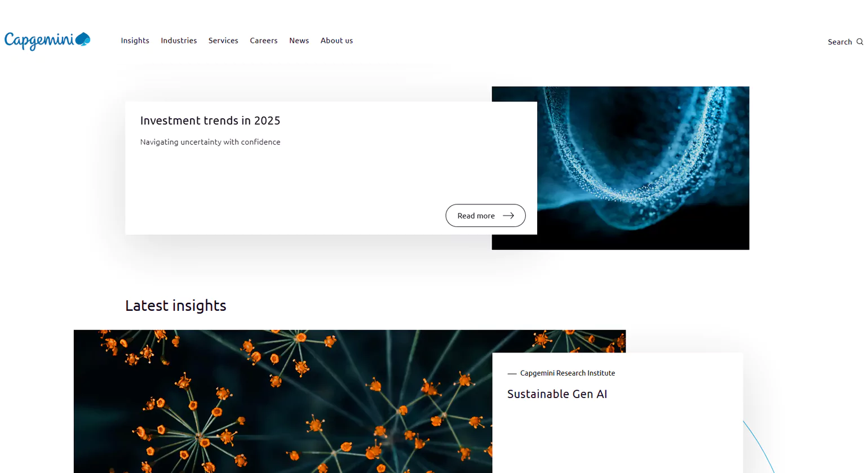
Task: Open the Capgemini Research Institute label link
Action: tap(568, 373)
